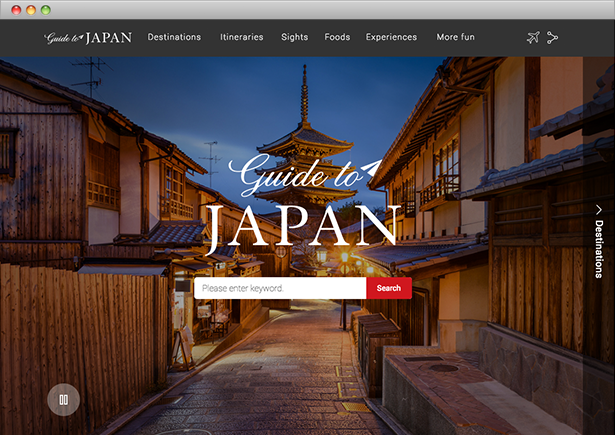Click the red Search button

389,288
